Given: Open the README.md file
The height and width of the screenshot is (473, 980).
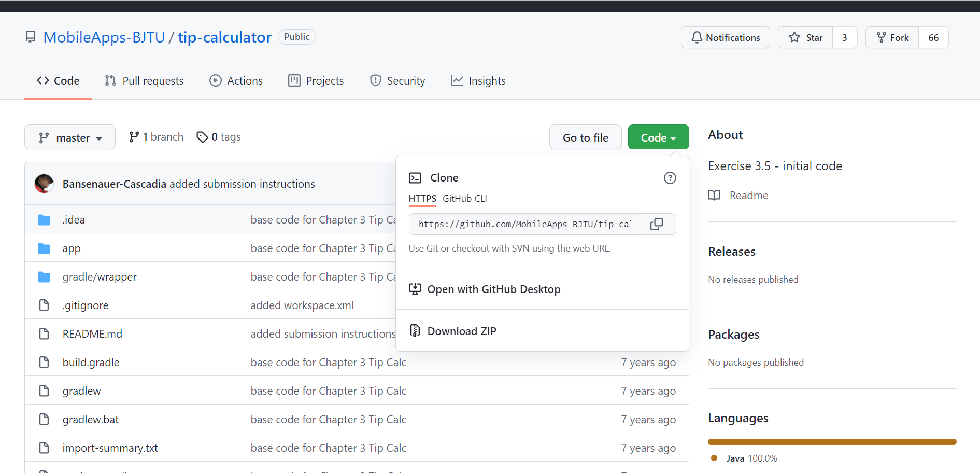Looking at the screenshot, I should [92, 334].
